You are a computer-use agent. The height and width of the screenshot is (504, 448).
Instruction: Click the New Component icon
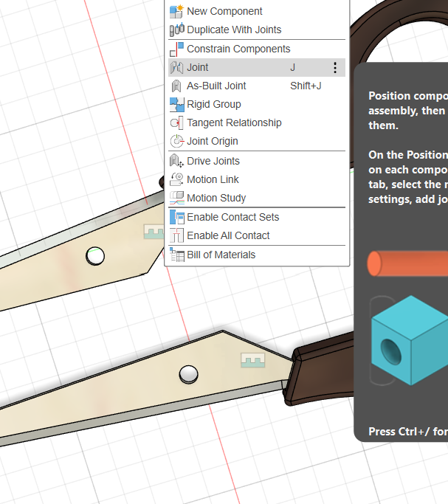point(176,11)
